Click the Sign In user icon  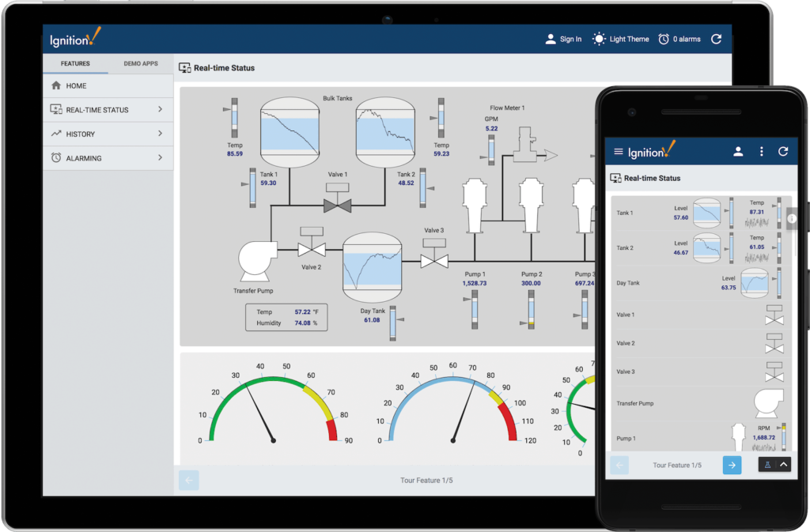click(x=551, y=39)
